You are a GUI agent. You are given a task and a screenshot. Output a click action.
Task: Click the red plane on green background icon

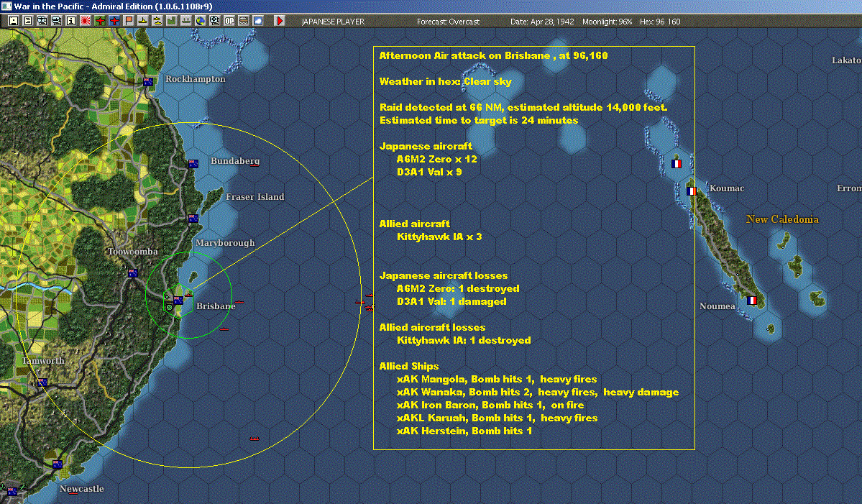click(x=100, y=21)
